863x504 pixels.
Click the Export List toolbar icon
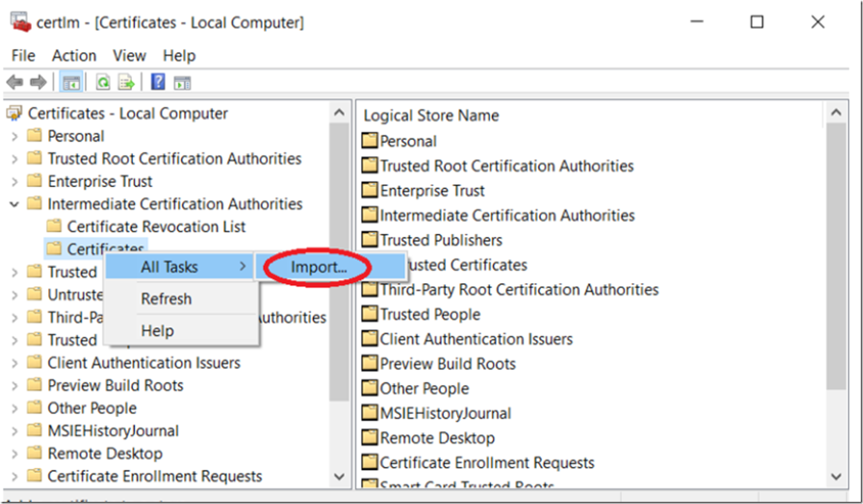126,82
